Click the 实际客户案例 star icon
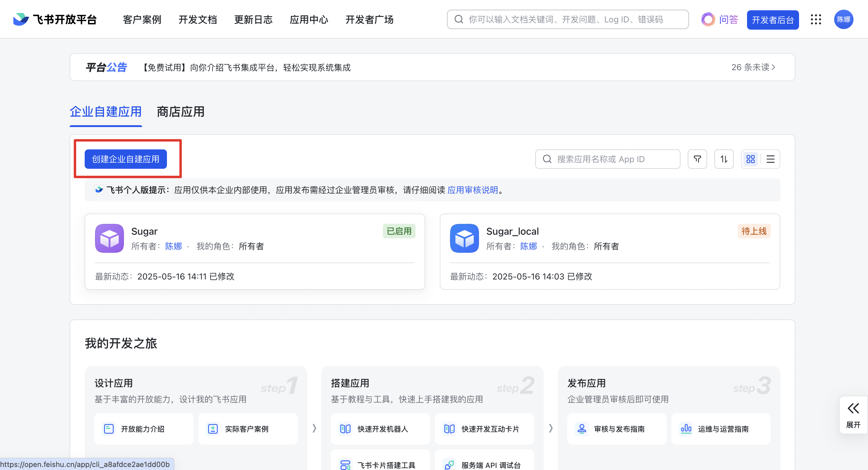The image size is (868, 470). pos(213,429)
